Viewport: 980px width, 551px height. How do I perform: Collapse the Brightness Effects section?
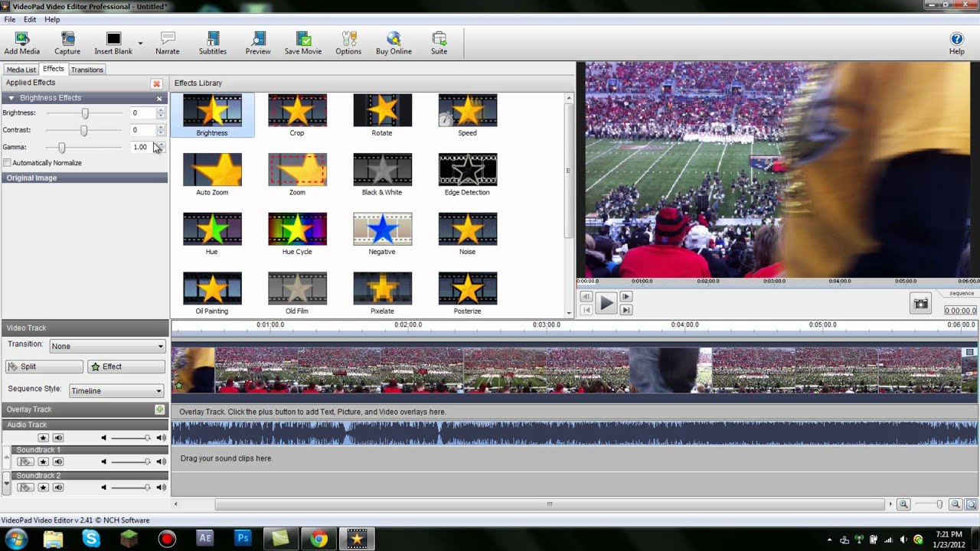[11, 98]
